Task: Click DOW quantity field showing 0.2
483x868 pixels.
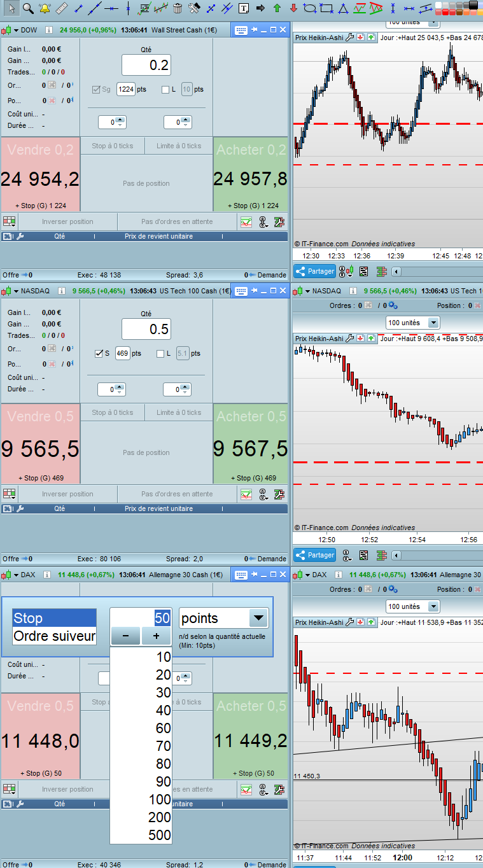Action: [x=146, y=65]
